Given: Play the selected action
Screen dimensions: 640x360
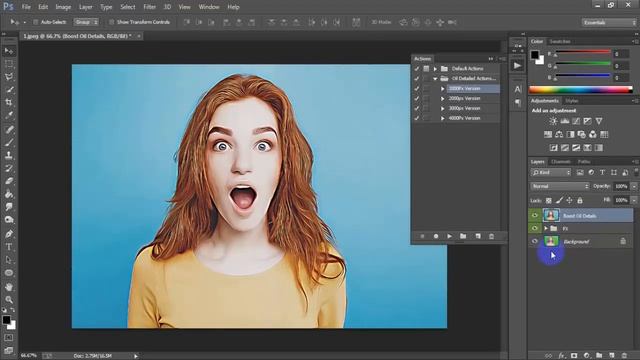Looking at the screenshot, I should (x=449, y=236).
